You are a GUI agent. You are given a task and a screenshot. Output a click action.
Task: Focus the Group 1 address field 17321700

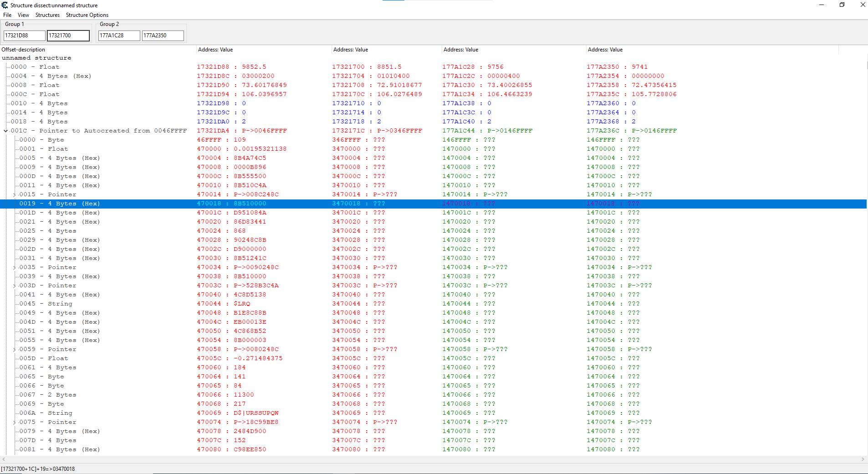point(68,36)
